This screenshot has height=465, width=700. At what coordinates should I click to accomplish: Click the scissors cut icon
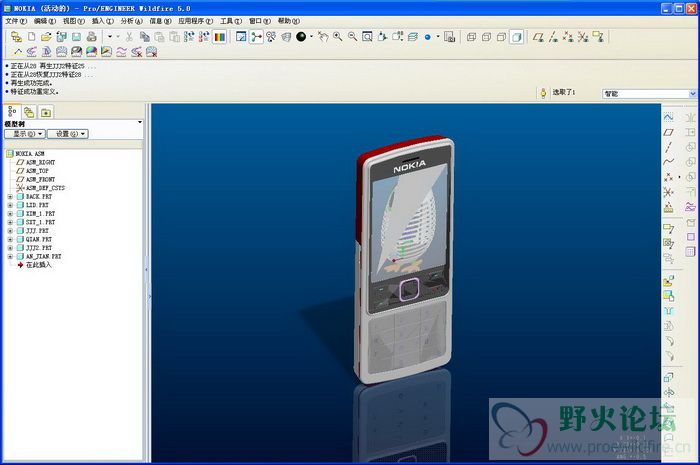(x=129, y=37)
